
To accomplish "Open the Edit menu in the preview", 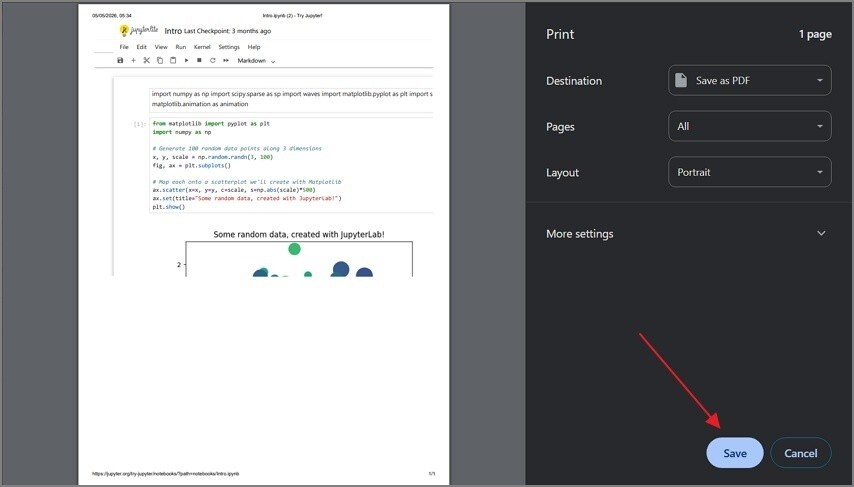I will click(142, 47).
